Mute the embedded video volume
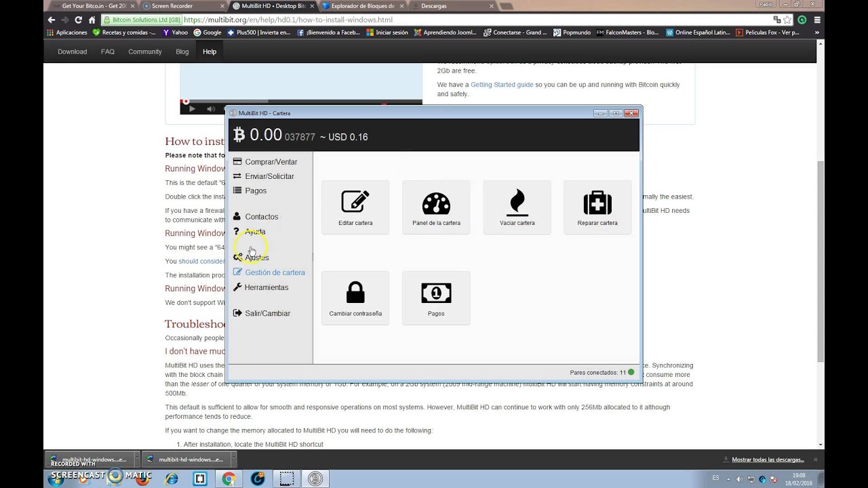 (211, 108)
